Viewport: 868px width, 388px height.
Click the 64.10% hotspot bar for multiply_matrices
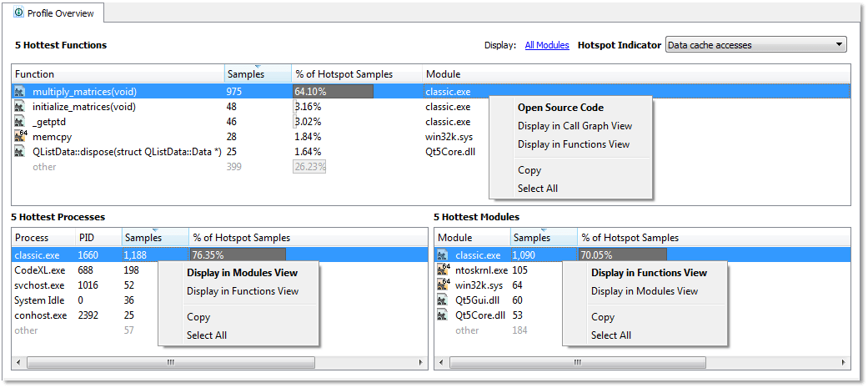pos(333,92)
